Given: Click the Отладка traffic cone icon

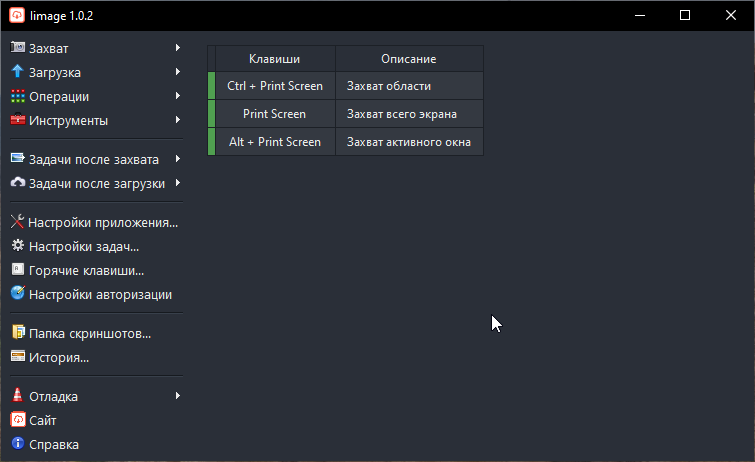Looking at the screenshot, I should point(17,396).
